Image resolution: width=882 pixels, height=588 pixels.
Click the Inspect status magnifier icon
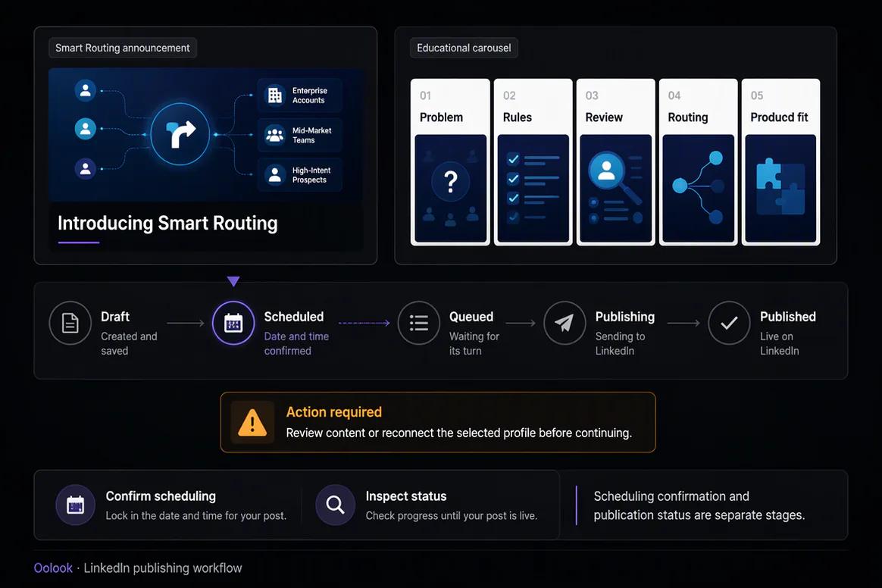coord(335,505)
